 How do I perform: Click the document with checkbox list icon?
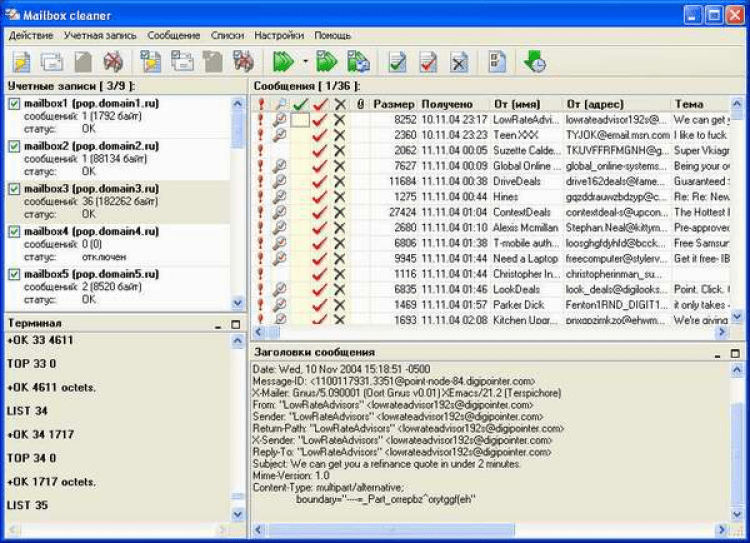tap(497, 62)
